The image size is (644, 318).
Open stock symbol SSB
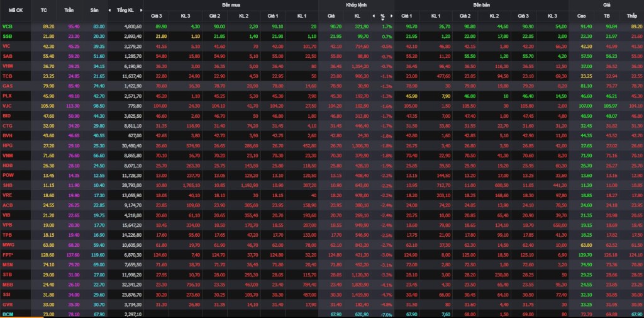(7, 36)
